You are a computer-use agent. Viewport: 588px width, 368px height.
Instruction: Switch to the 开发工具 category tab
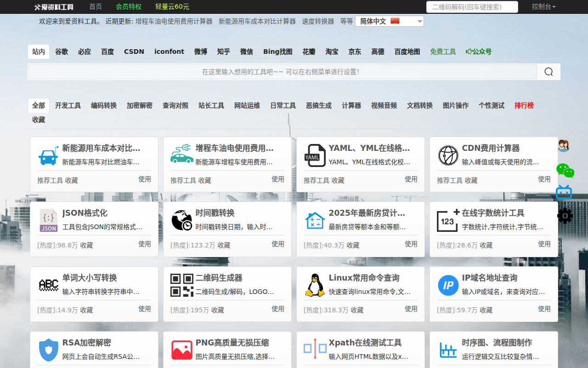point(68,105)
